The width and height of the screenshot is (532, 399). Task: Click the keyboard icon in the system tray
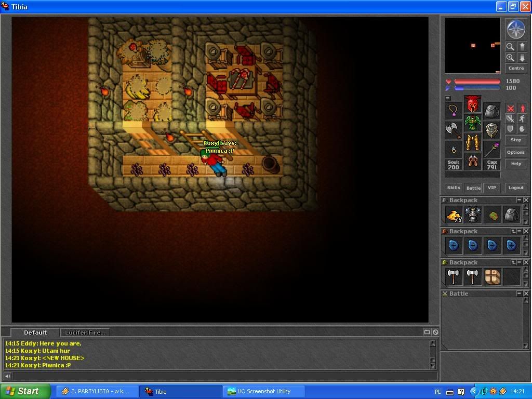(x=449, y=392)
